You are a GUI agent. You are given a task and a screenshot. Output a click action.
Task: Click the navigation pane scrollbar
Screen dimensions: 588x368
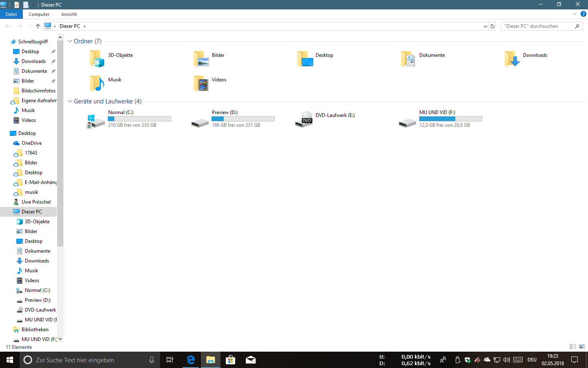tap(60, 143)
